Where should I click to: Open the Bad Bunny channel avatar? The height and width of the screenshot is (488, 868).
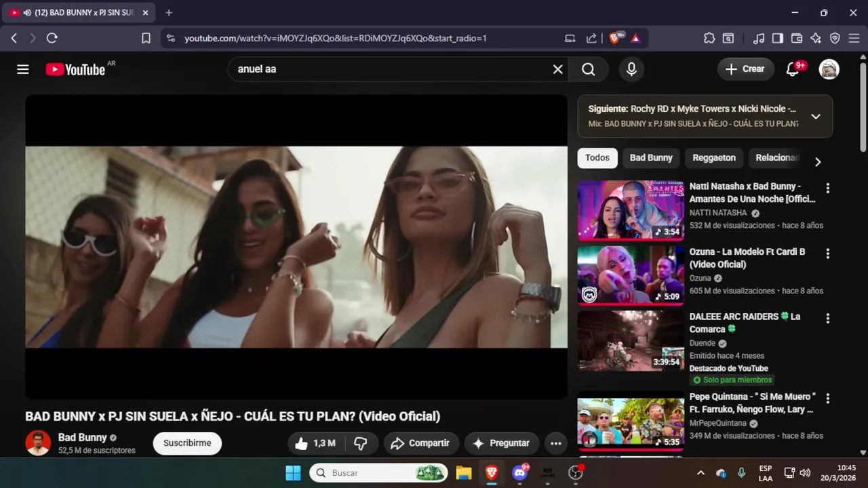(38, 443)
